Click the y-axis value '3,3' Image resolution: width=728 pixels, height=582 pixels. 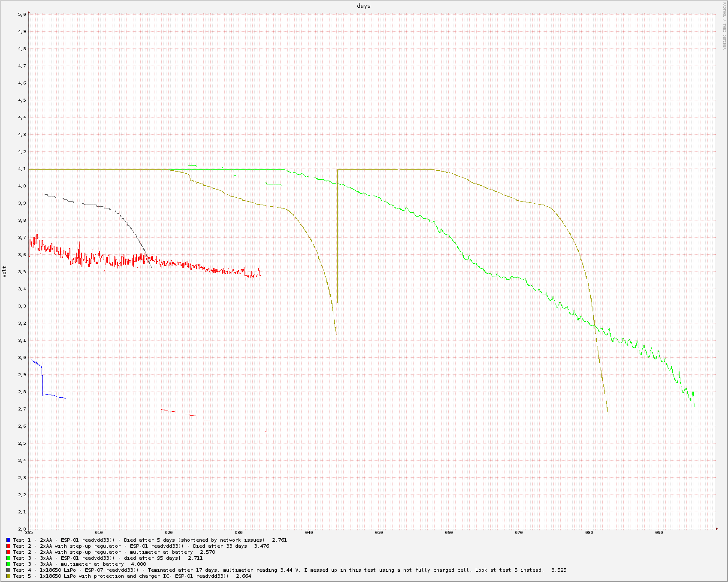click(22, 306)
